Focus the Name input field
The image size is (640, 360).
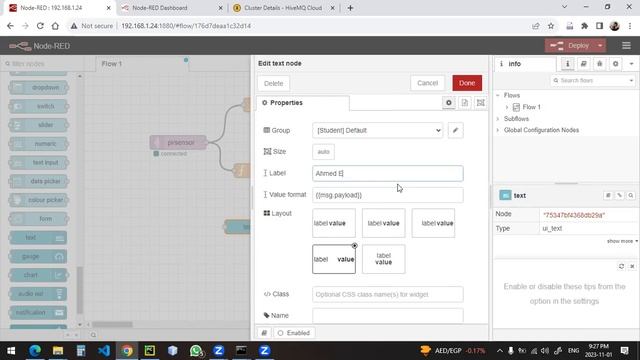pyautogui.click(x=388, y=316)
